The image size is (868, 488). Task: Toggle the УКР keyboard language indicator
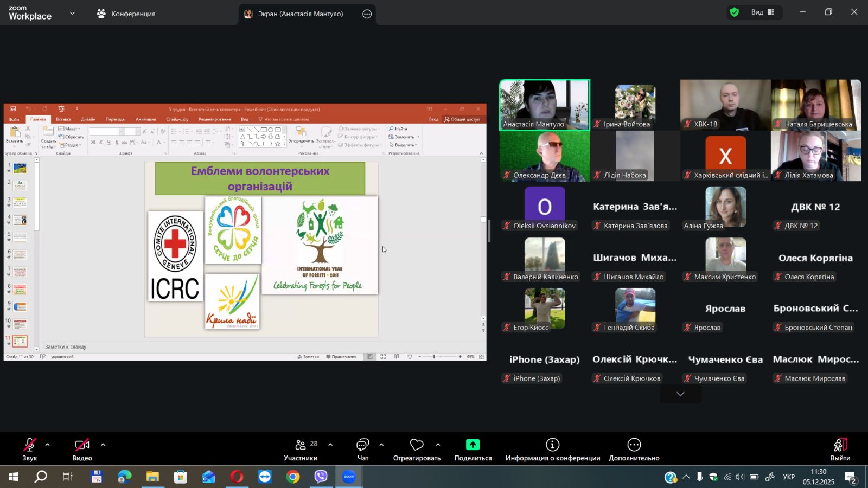point(789,477)
